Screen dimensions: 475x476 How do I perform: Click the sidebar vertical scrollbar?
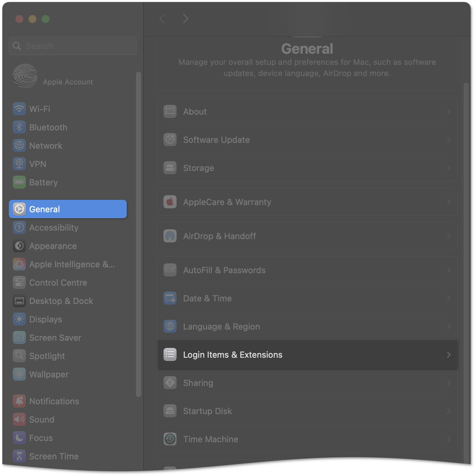point(139,234)
